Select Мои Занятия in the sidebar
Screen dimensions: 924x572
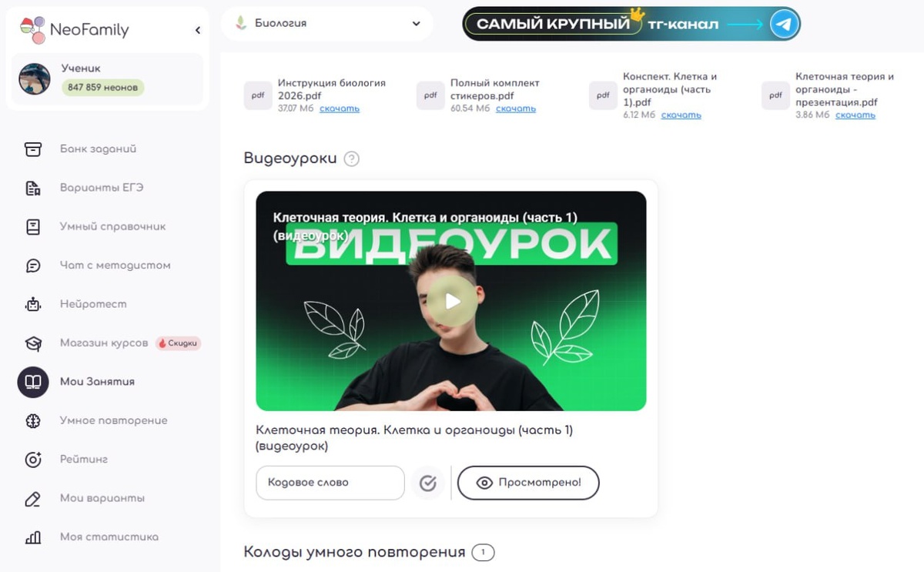click(97, 382)
